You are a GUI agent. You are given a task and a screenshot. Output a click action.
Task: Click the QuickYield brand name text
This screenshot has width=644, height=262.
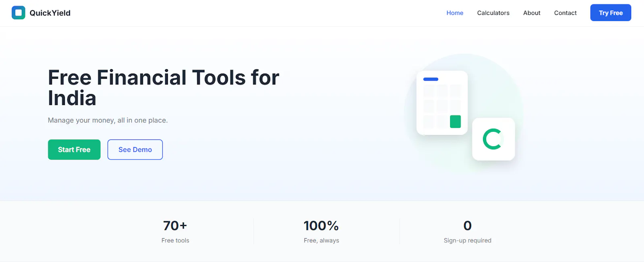pyautogui.click(x=50, y=13)
